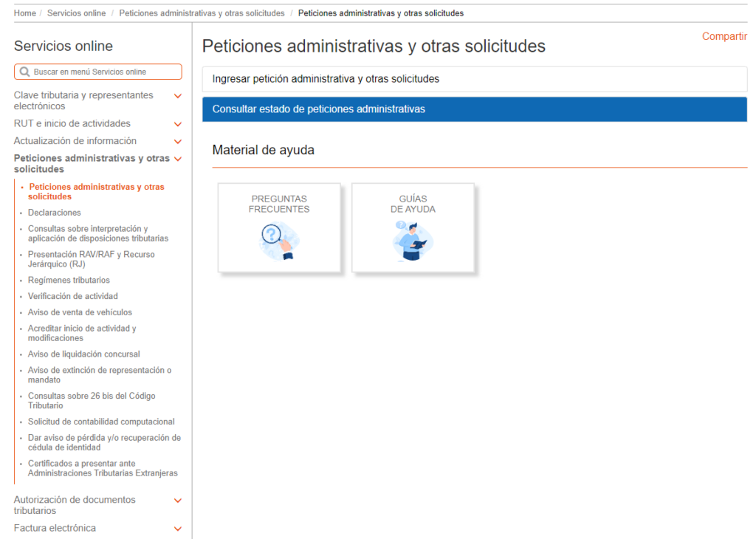Open Servicios online breadcrumb link
This screenshot has width=756, height=539.
tap(76, 13)
